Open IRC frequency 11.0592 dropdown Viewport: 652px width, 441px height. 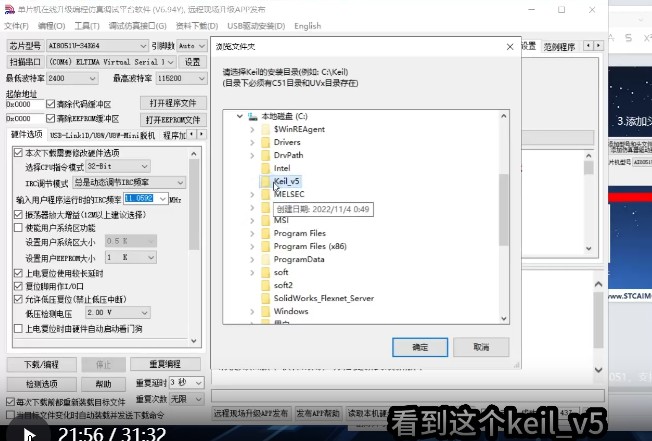point(163,199)
